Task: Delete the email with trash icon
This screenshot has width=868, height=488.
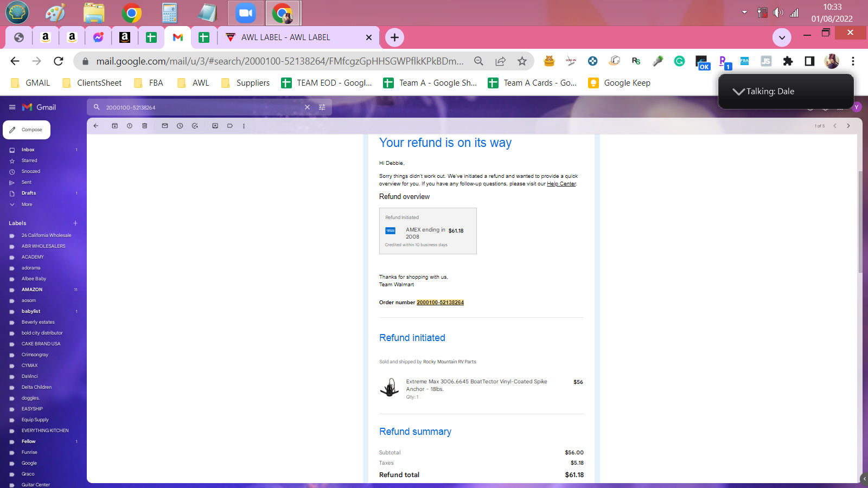Action: click(x=144, y=126)
